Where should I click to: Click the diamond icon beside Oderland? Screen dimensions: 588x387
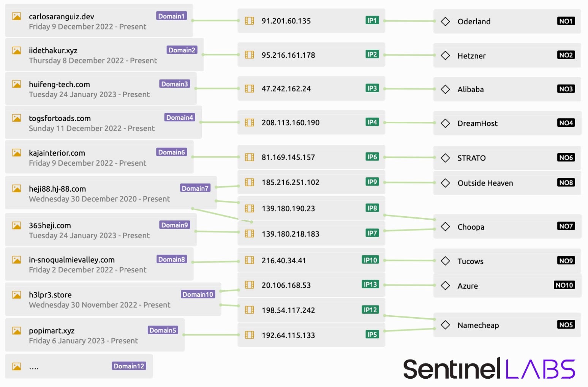pyautogui.click(x=445, y=21)
